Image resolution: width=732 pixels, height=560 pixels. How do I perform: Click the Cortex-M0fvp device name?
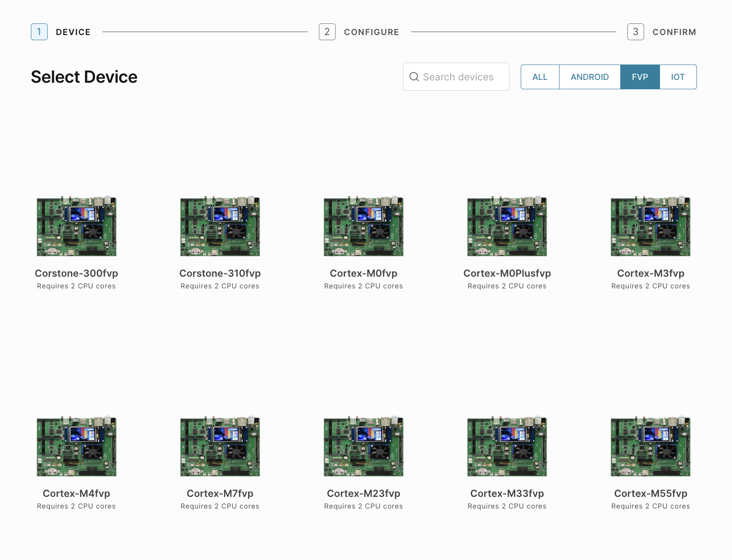click(364, 273)
